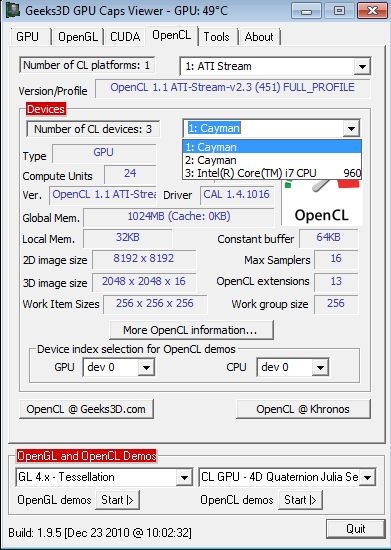Close the GPU Caps Viewer window
The image size is (391, 550).
(372, 11)
